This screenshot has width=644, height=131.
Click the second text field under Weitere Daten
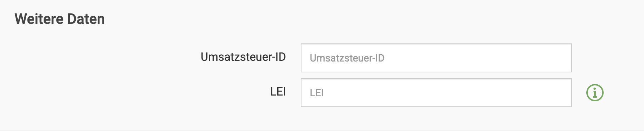[436, 93]
